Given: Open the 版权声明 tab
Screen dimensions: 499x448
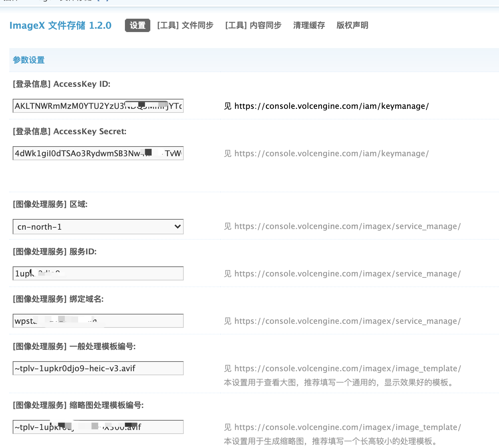Looking at the screenshot, I should click(x=352, y=25).
